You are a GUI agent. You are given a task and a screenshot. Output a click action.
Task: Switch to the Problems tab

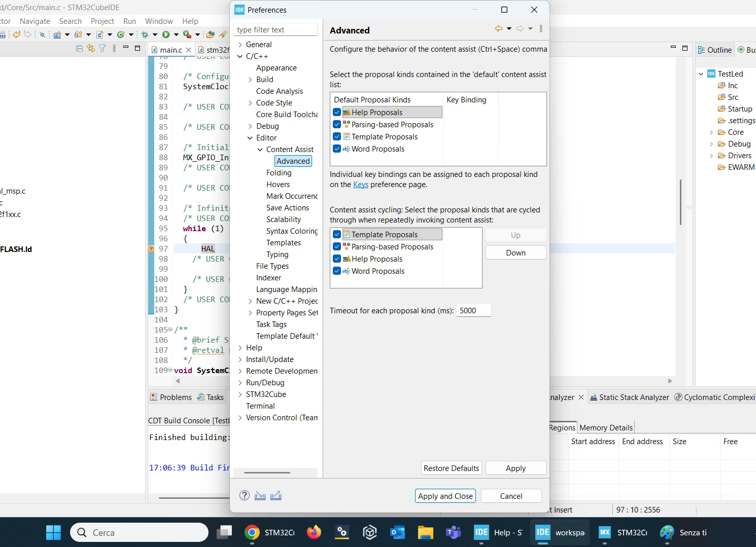click(171, 397)
